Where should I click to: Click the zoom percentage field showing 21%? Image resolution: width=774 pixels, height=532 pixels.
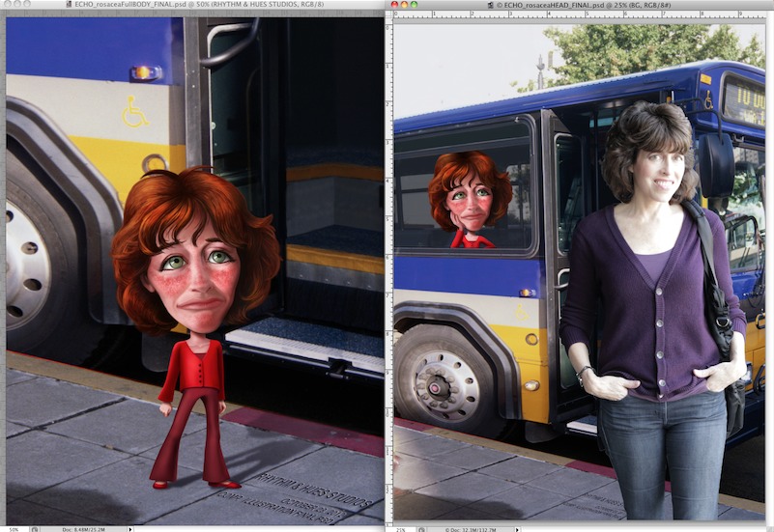pyautogui.click(x=400, y=529)
